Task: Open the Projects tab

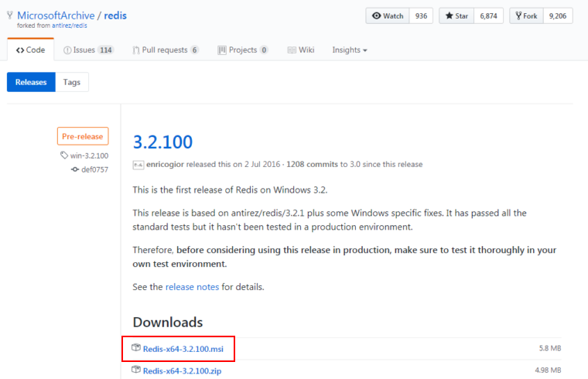Action: pos(243,50)
